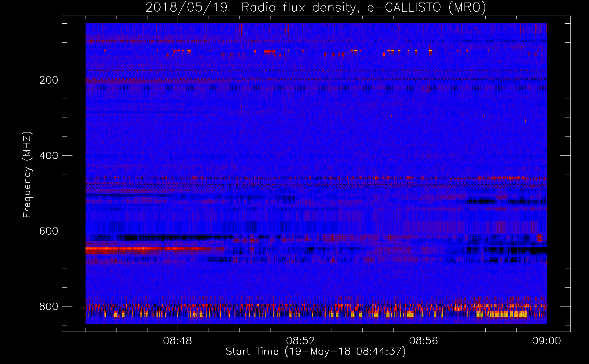The width and height of the screenshot is (589, 364).
Task: Click the 'Frequency (MHZ)' axis title
Action: click(27, 174)
